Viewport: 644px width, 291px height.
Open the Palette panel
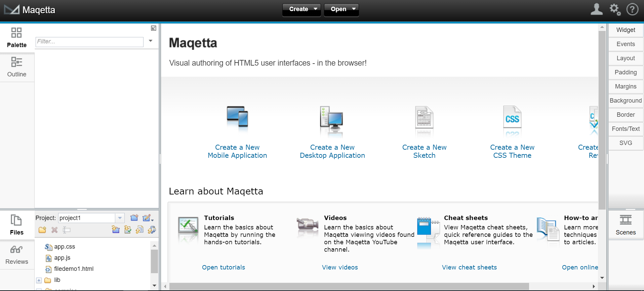[x=17, y=38]
